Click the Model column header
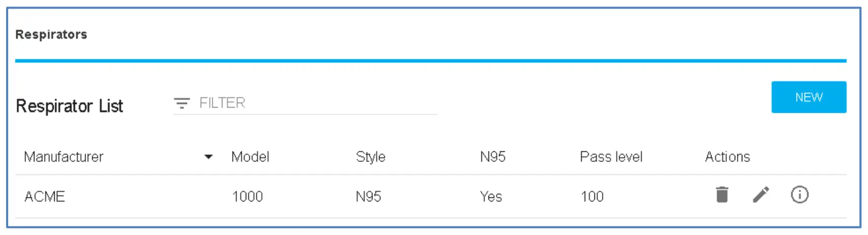Viewport: 868px width, 235px height. pos(250,157)
